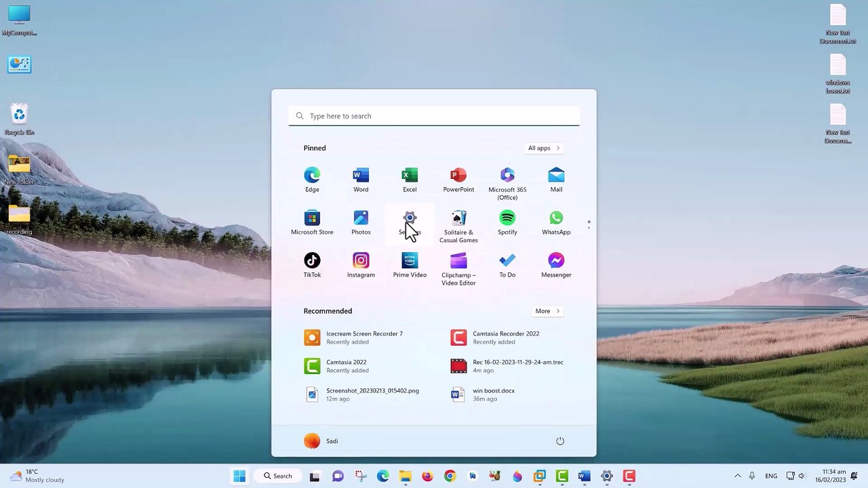Click the power button in Start menu
The image size is (868, 488).
[x=560, y=441]
